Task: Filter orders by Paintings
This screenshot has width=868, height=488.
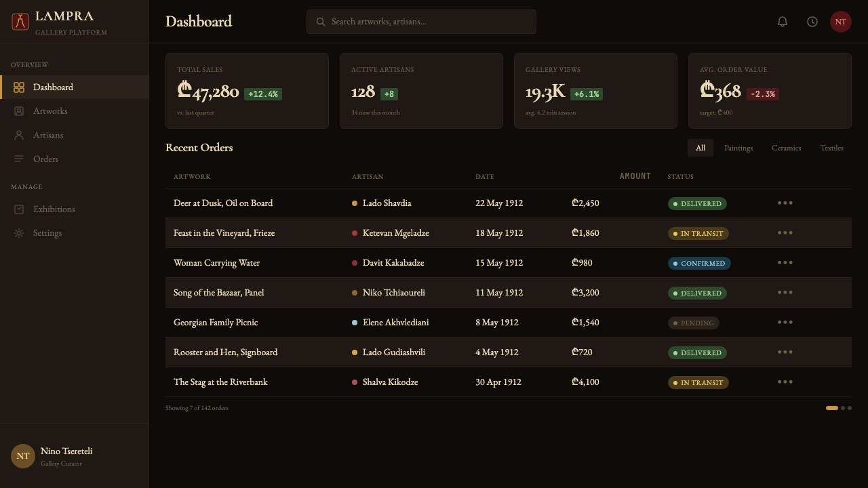Action: (738, 148)
